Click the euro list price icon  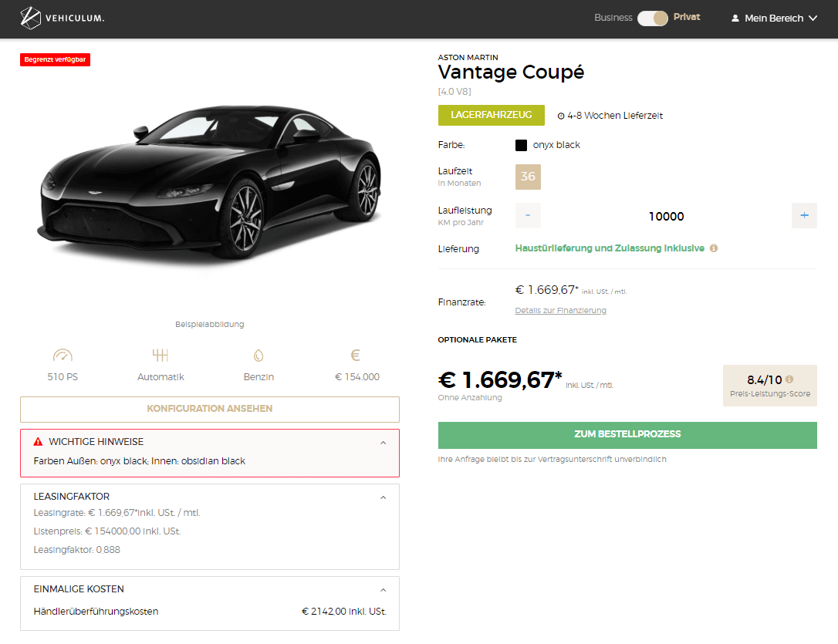[x=356, y=355]
